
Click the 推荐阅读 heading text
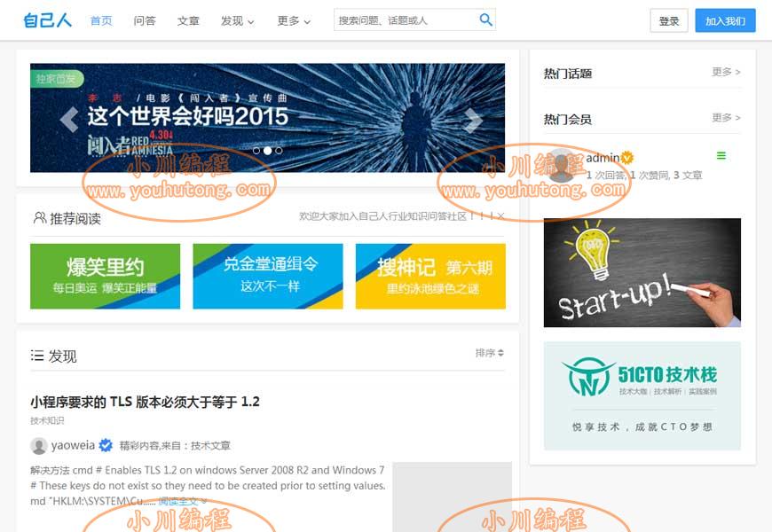(x=75, y=218)
